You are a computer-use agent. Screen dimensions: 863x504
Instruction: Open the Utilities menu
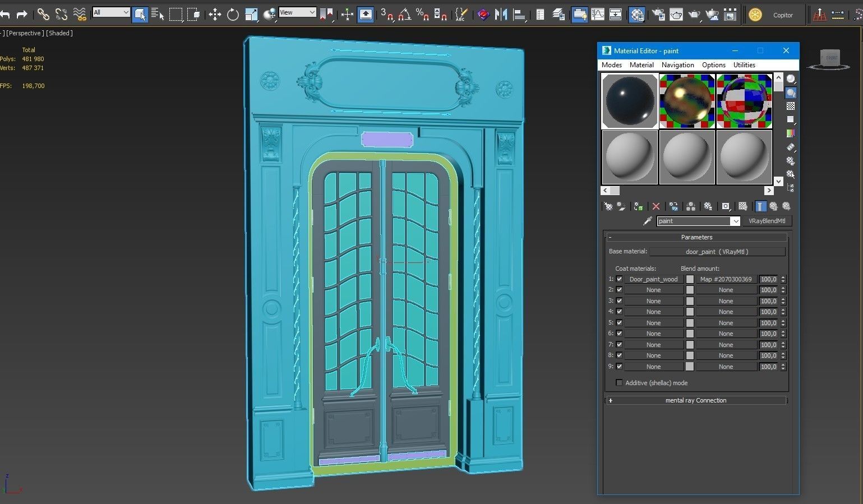tap(744, 65)
